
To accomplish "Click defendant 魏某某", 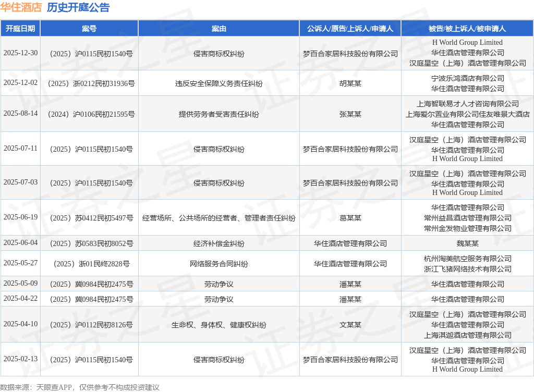I will (468, 243).
